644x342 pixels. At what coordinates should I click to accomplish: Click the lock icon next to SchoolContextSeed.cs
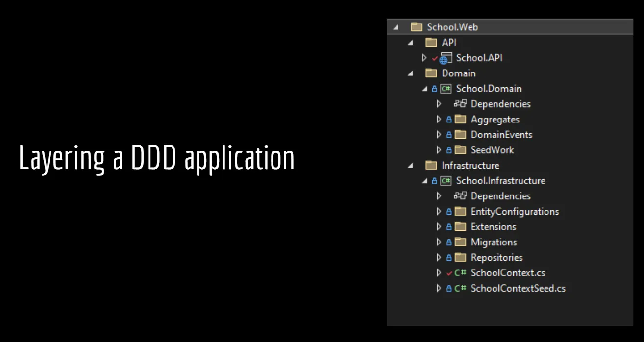(449, 288)
